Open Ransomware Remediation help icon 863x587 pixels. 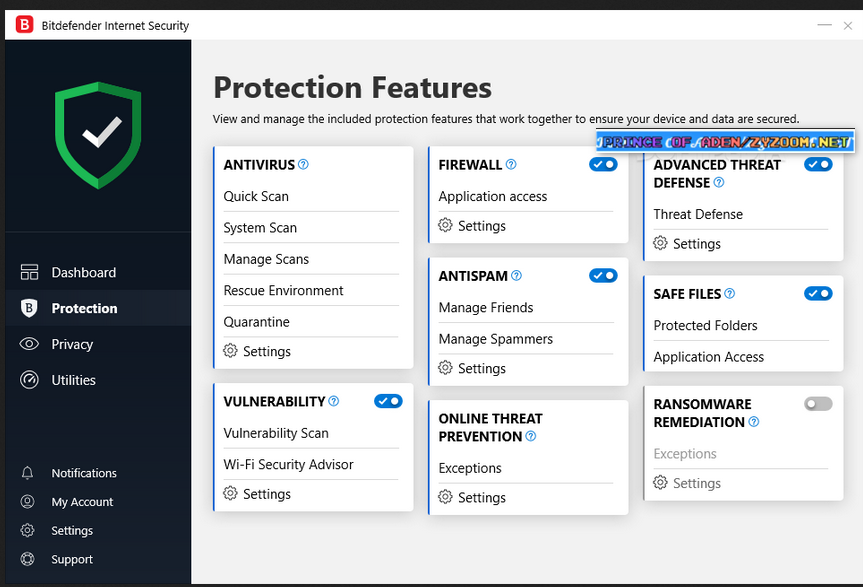click(754, 421)
